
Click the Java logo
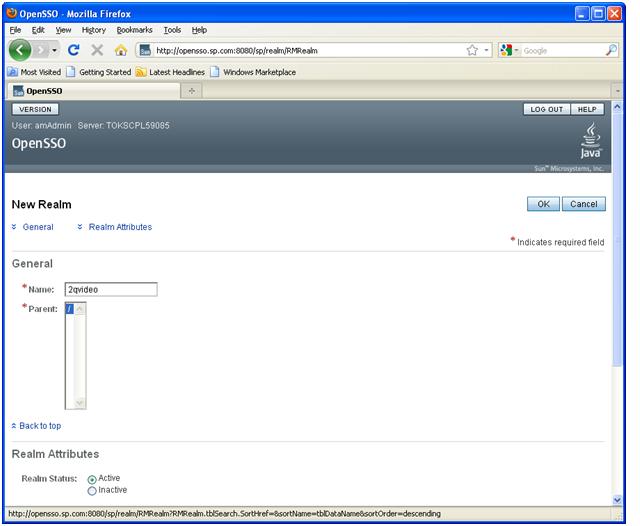pyautogui.click(x=590, y=141)
